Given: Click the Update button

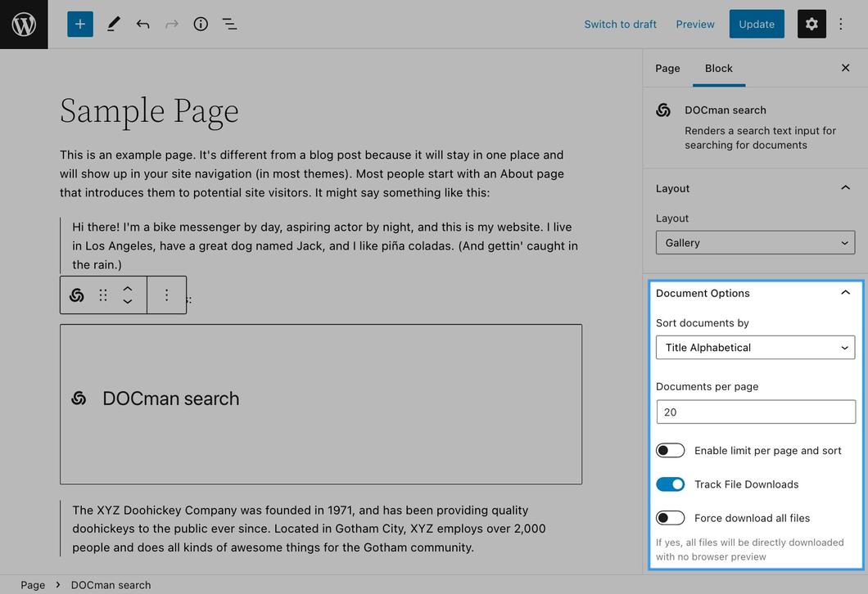Looking at the screenshot, I should coord(756,25).
